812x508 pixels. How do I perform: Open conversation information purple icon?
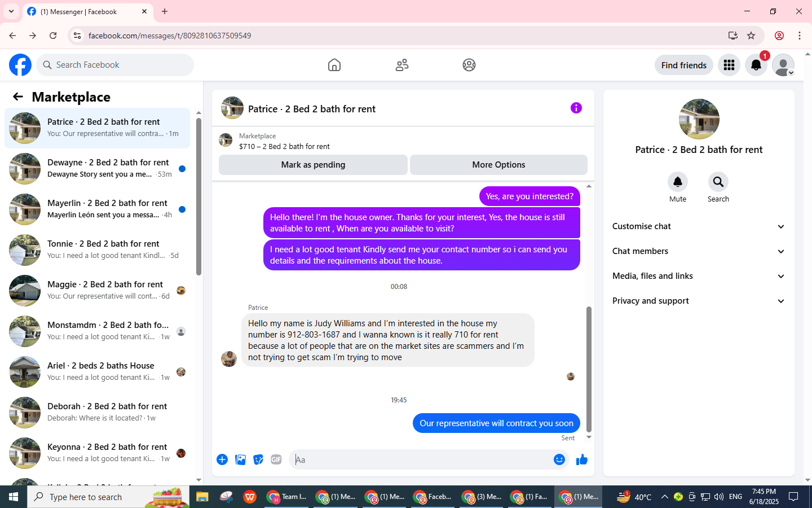[x=576, y=108]
